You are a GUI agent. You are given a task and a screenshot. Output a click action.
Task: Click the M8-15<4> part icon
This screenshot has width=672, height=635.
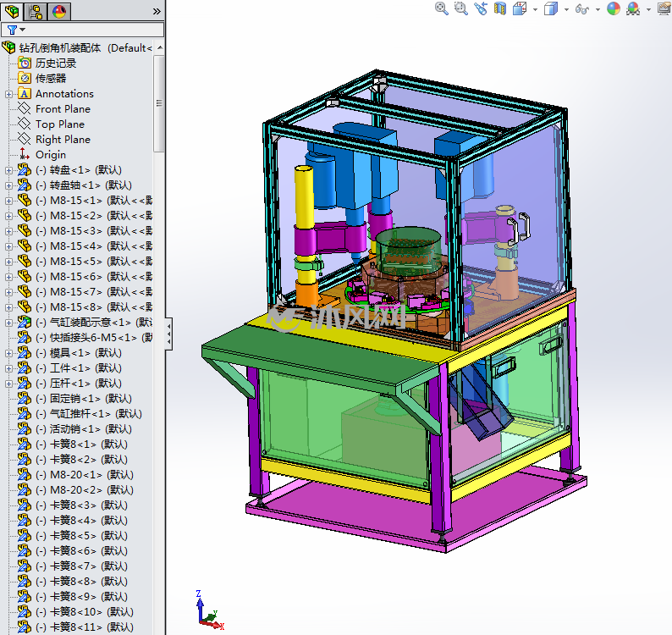pos(25,246)
